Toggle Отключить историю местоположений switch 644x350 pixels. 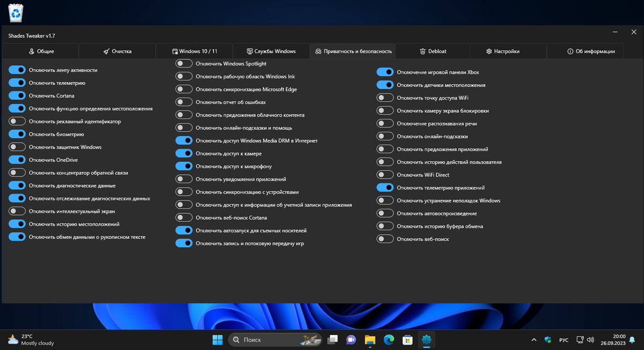(x=17, y=224)
